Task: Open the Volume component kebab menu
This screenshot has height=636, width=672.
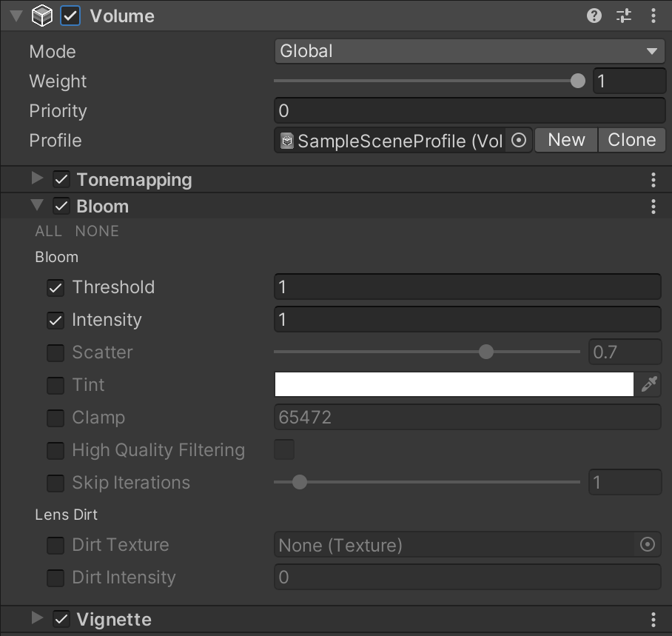Action: point(653,16)
